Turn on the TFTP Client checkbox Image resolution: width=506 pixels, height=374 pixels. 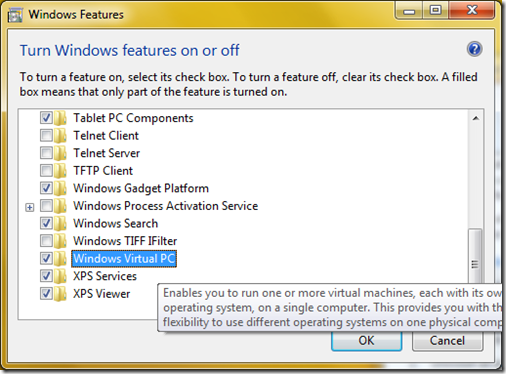click(x=46, y=171)
